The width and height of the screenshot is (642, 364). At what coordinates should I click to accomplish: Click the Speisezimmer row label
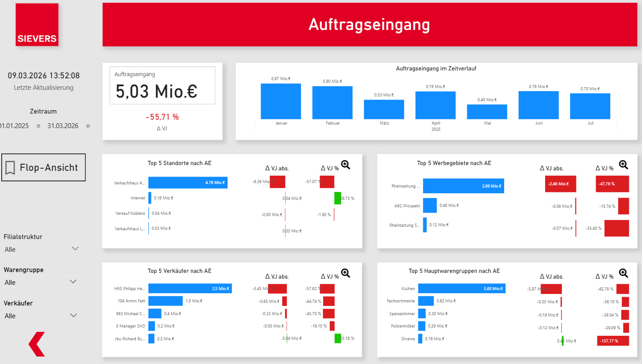(x=402, y=314)
